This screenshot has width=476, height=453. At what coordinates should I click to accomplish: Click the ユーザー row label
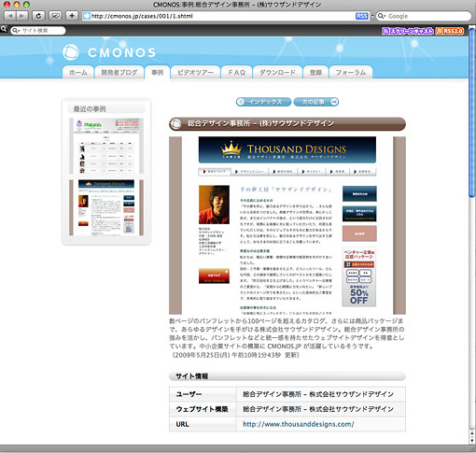189,394
